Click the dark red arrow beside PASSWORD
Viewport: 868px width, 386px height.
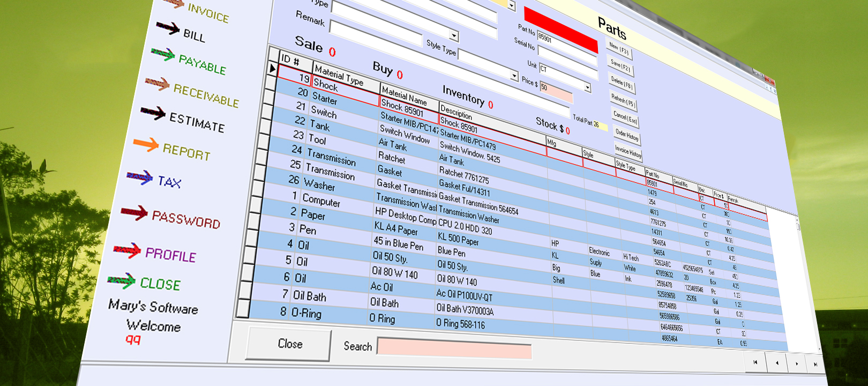click(x=134, y=213)
